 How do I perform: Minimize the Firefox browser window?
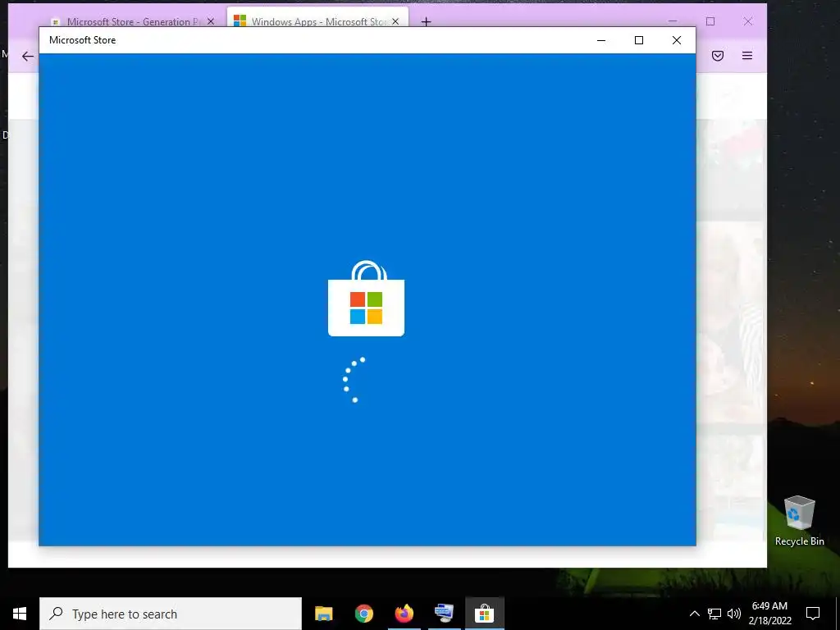click(673, 21)
